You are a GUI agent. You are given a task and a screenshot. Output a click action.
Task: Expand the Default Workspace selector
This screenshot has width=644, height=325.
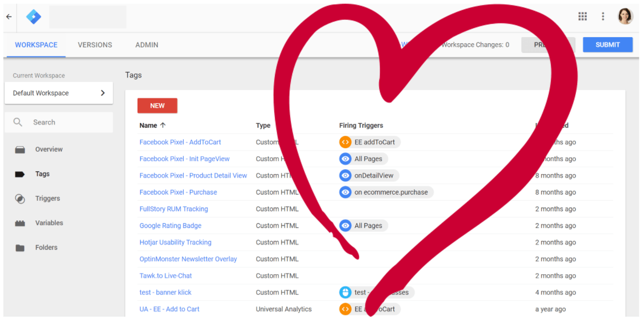59,93
